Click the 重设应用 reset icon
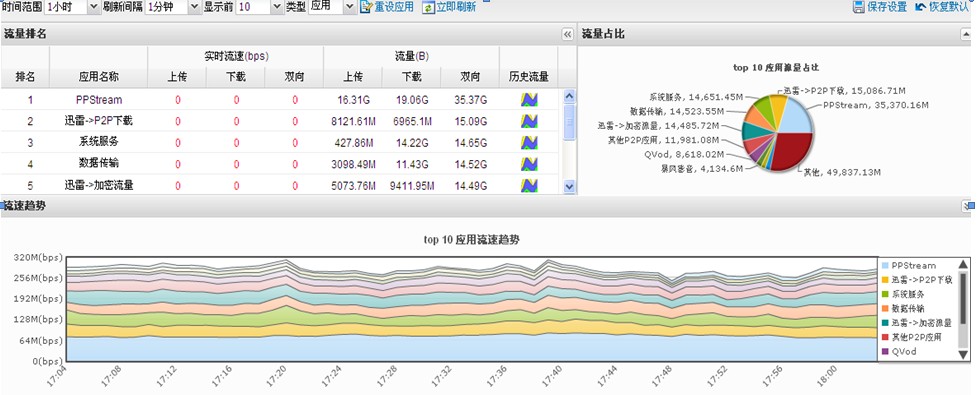The image size is (979, 395). pyautogui.click(x=367, y=7)
